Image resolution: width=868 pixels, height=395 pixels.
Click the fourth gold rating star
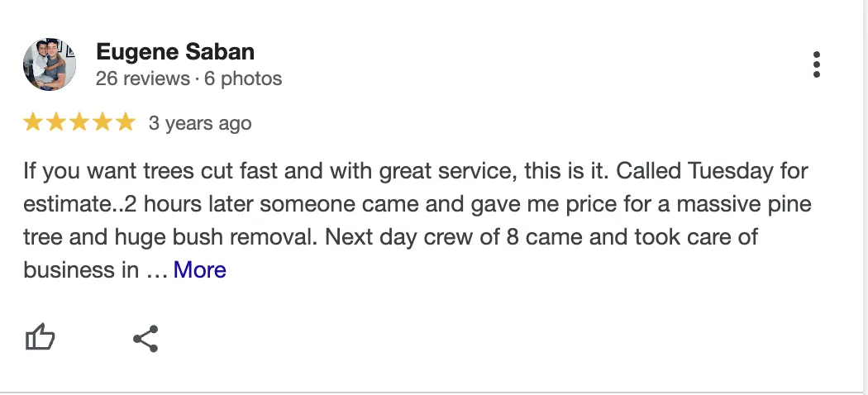pos(103,122)
